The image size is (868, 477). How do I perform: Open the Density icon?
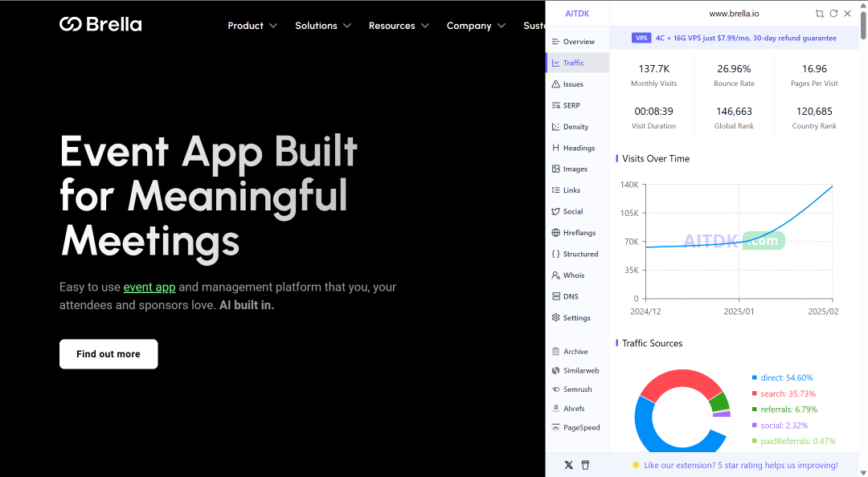[556, 127]
